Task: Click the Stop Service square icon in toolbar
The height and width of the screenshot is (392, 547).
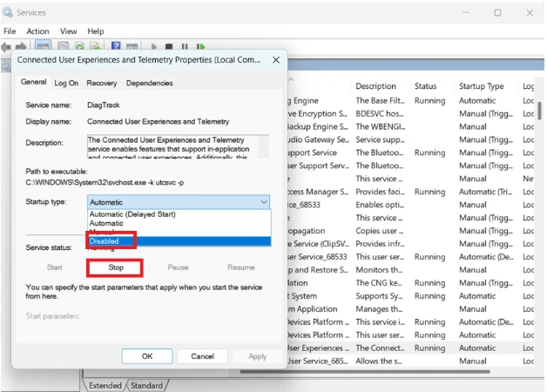Action: point(169,46)
